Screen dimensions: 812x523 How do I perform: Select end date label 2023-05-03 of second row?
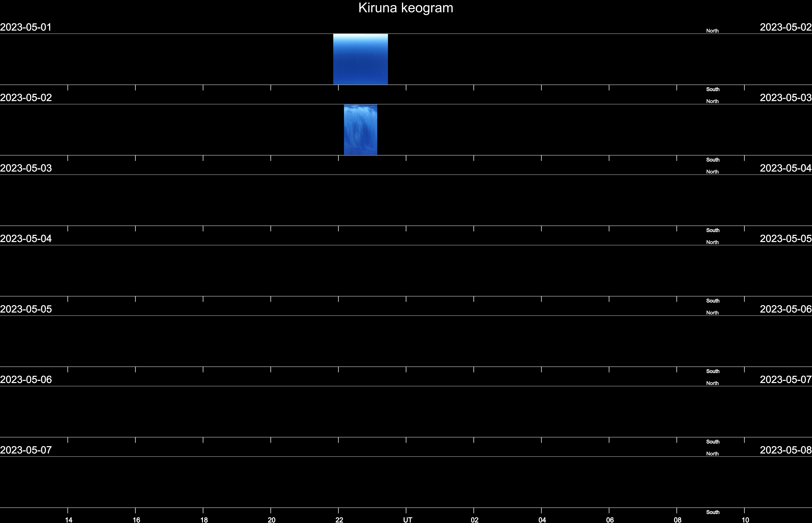(786, 98)
